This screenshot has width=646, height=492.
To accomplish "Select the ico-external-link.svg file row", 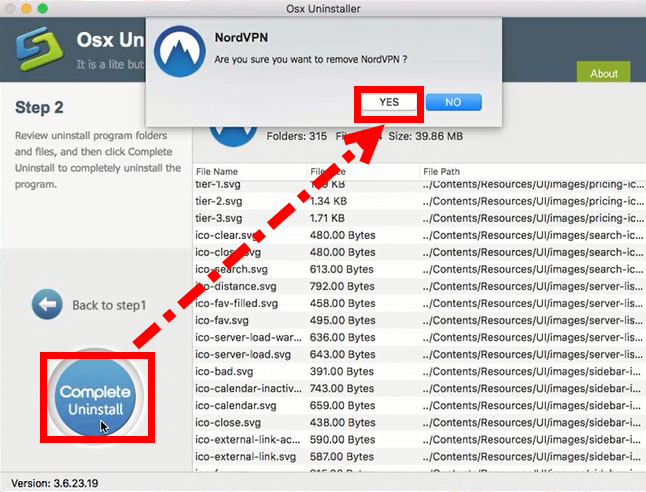I will (x=243, y=456).
